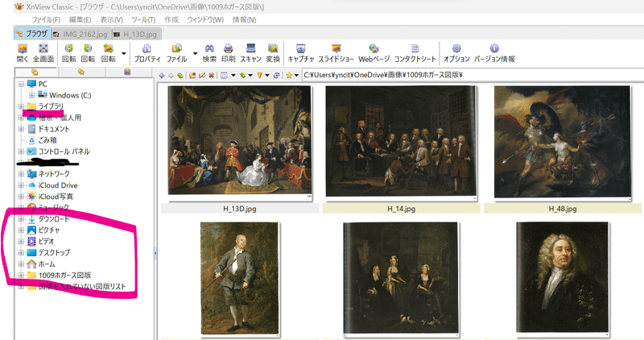The image size is (644, 340).
Task: Switch to 全画面 full screen mode
Action: coord(43,53)
